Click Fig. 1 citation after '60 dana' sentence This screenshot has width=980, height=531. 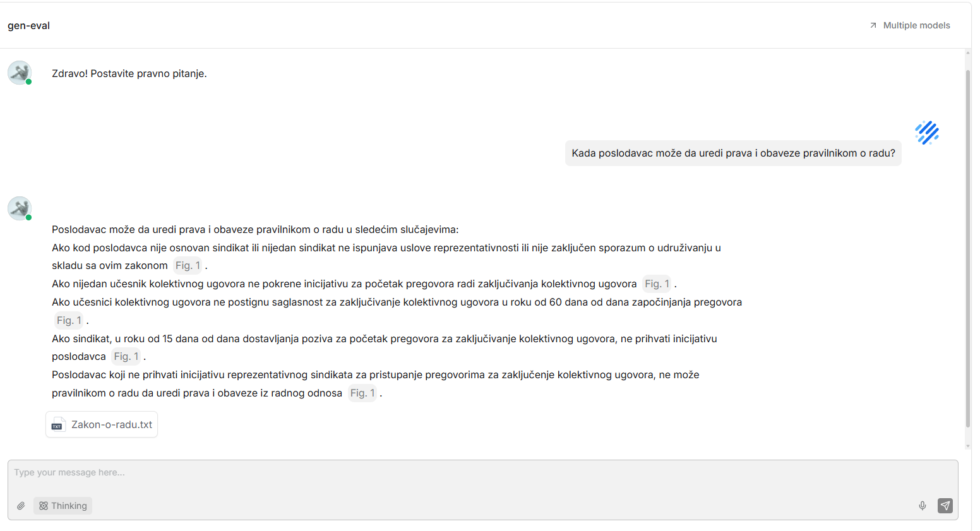[x=69, y=321]
